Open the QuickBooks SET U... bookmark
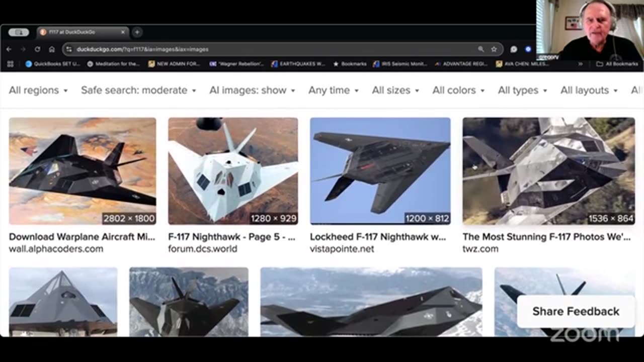Viewport: 644px width, 362px height. [53, 64]
